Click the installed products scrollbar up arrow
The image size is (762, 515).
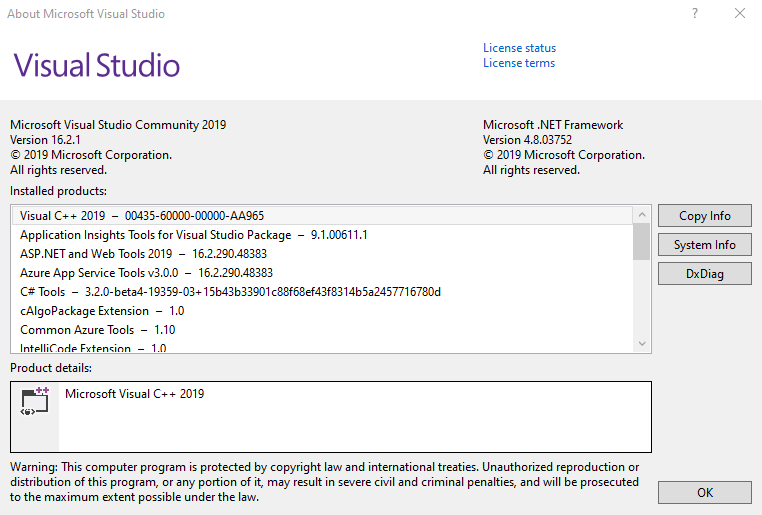tap(642, 215)
